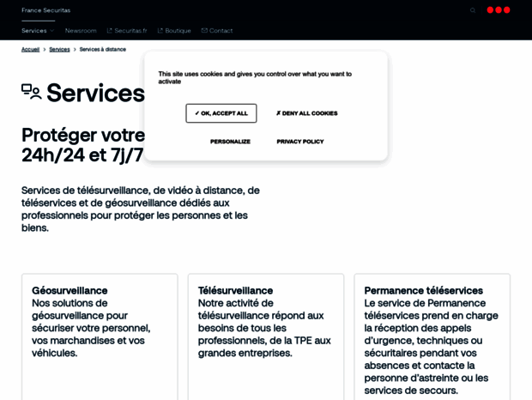Go to Accueil breadcrumb link

(x=31, y=50)
